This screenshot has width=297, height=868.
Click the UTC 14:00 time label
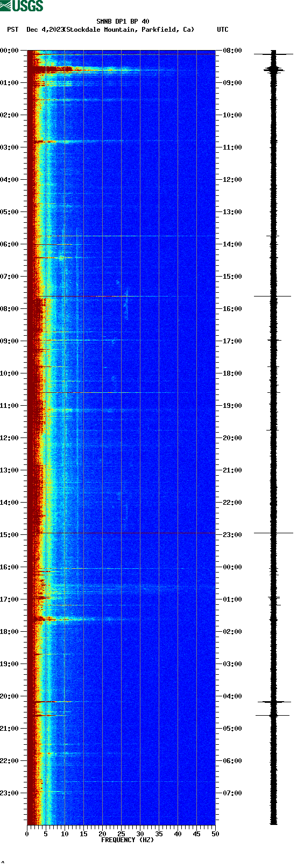pos(232,244)
